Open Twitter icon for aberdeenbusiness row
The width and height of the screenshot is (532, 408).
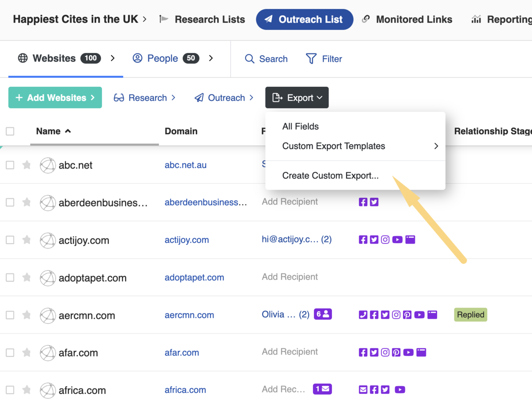click(375, 202)
